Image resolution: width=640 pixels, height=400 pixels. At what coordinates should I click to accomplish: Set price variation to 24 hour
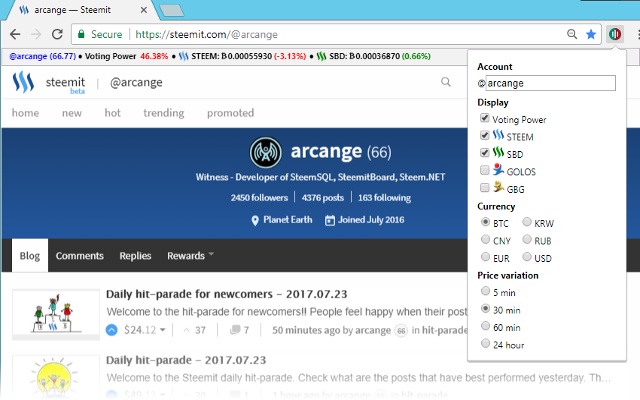[485, 344]
